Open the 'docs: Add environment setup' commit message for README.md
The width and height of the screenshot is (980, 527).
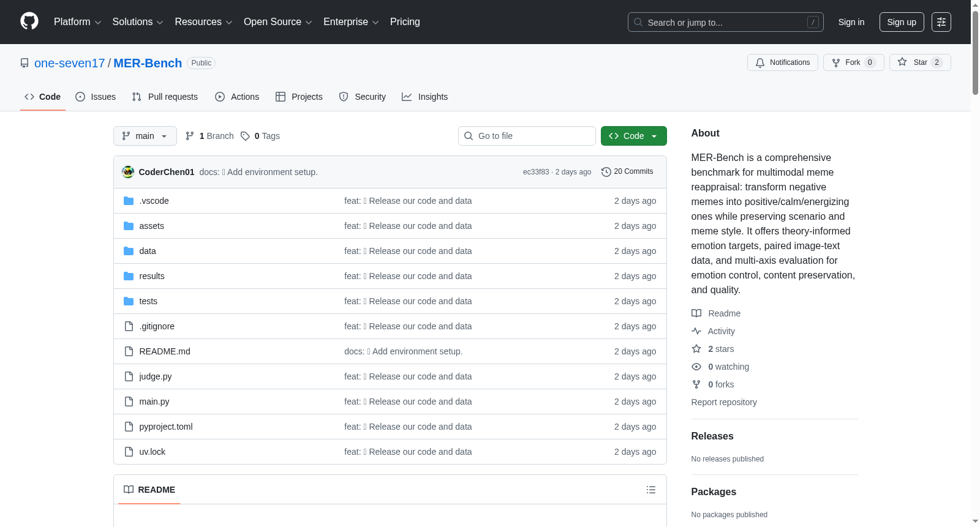(x=403, y=351)
